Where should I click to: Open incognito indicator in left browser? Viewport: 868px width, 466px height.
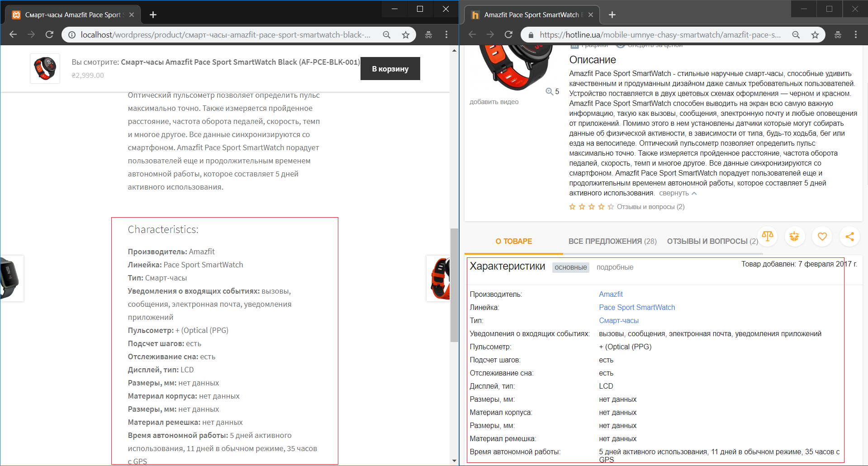[428, 35]
